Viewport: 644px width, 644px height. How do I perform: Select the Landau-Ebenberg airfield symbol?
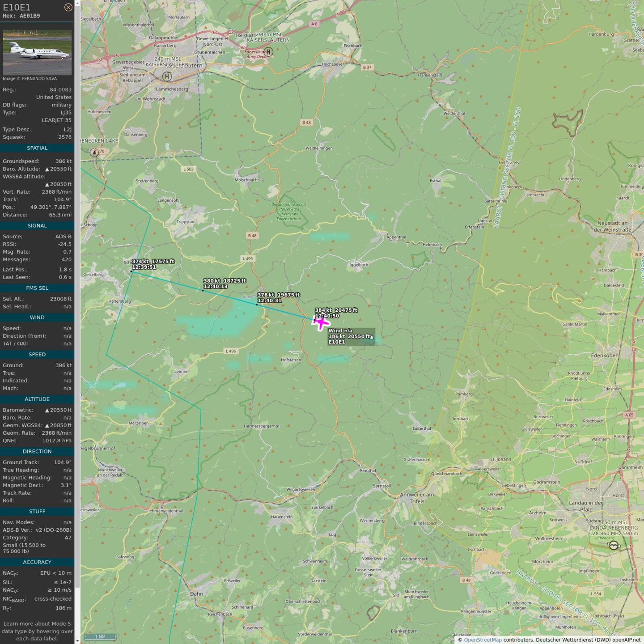[614, 545]
